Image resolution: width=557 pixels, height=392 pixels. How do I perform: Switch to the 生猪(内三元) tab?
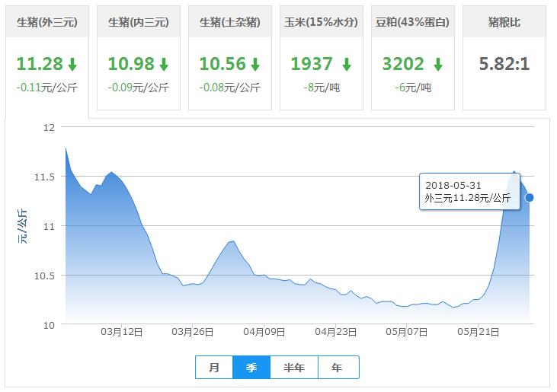(138, 22)
